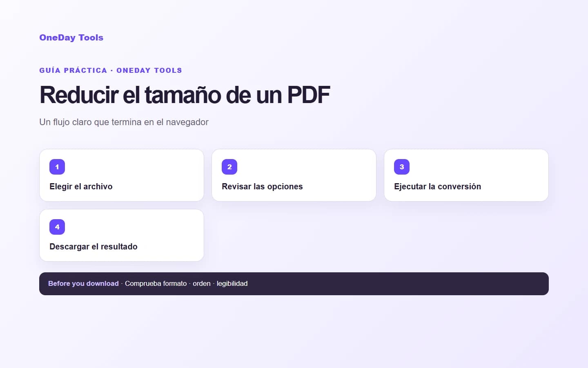The image size is (588, 368).
Task: Click the step 1 number badge
Action: [57, 167]
